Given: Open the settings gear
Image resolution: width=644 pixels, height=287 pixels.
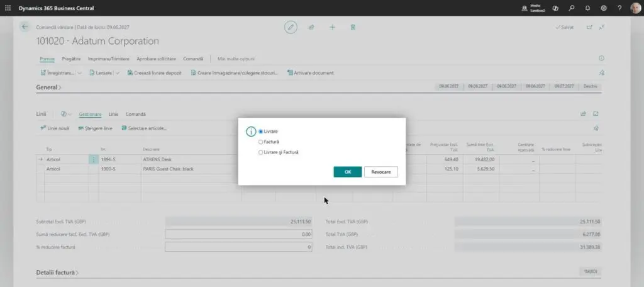Looking at the screenshot, I should 603,8.
